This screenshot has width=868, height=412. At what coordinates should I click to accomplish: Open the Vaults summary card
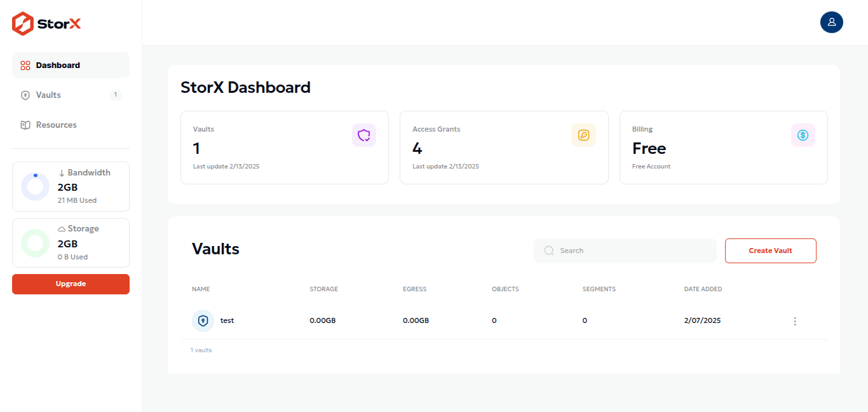pyautogui.click(x=285, y=148)
